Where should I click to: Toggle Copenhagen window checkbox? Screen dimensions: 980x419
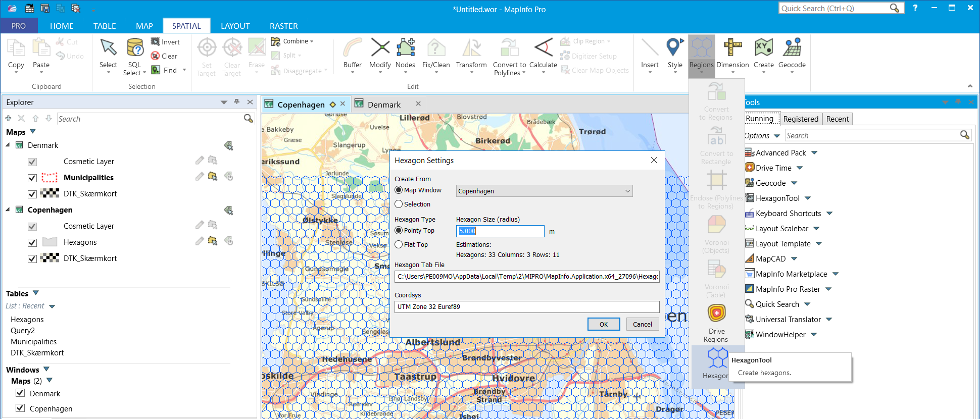click(x=20, y=408)
